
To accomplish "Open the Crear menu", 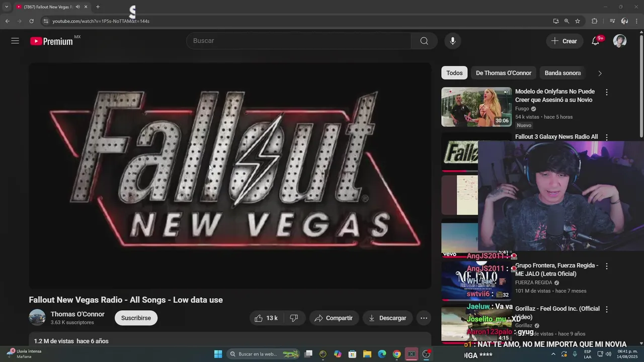I will point(564,41).
